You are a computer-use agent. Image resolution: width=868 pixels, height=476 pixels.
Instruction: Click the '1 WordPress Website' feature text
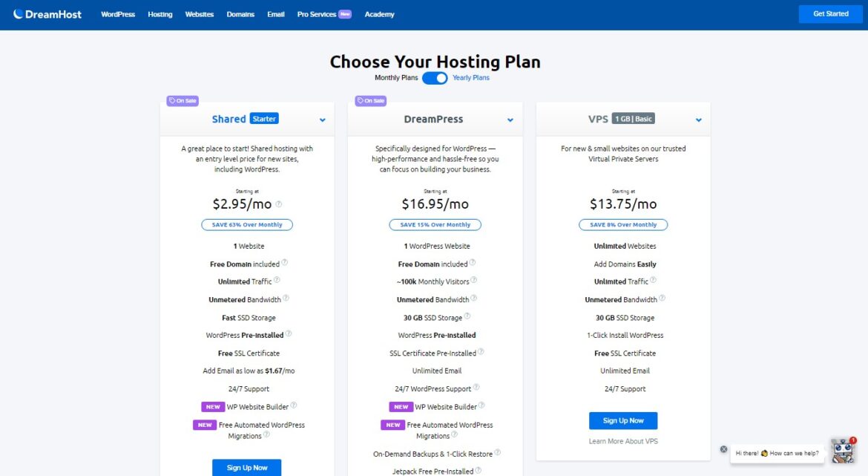(437, 246)
